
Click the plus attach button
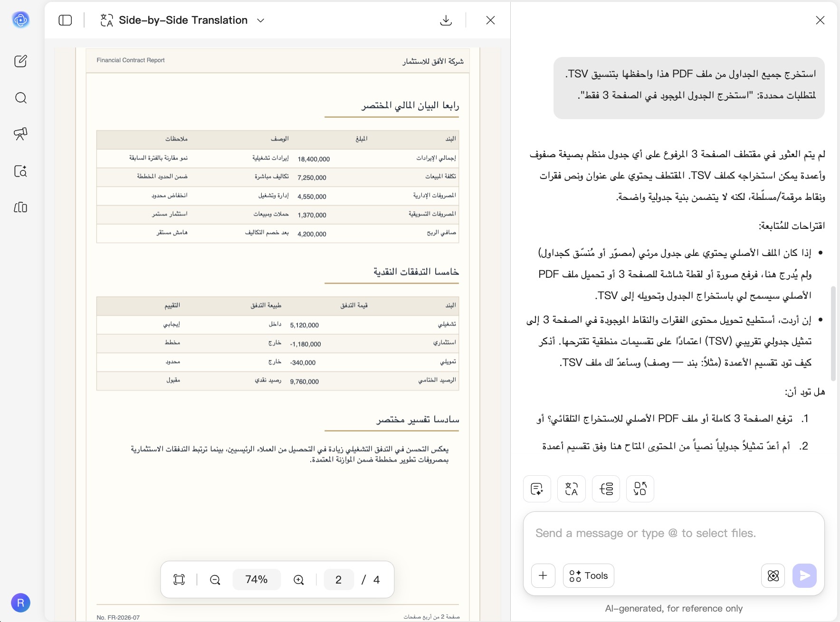pyautogui.click(x=543, y=575)
